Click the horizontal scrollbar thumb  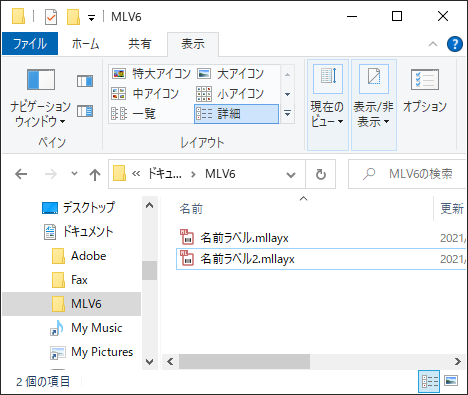click(x=244, y=362)
